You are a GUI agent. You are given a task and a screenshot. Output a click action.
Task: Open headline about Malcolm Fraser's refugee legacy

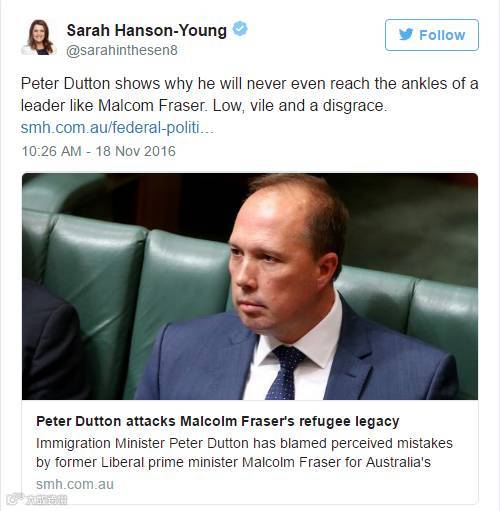click(217, 421)
